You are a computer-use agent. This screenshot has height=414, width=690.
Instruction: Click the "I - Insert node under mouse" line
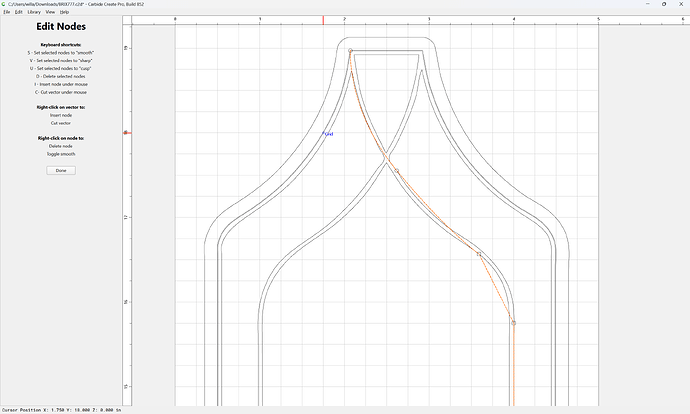[x=61, y=84]
